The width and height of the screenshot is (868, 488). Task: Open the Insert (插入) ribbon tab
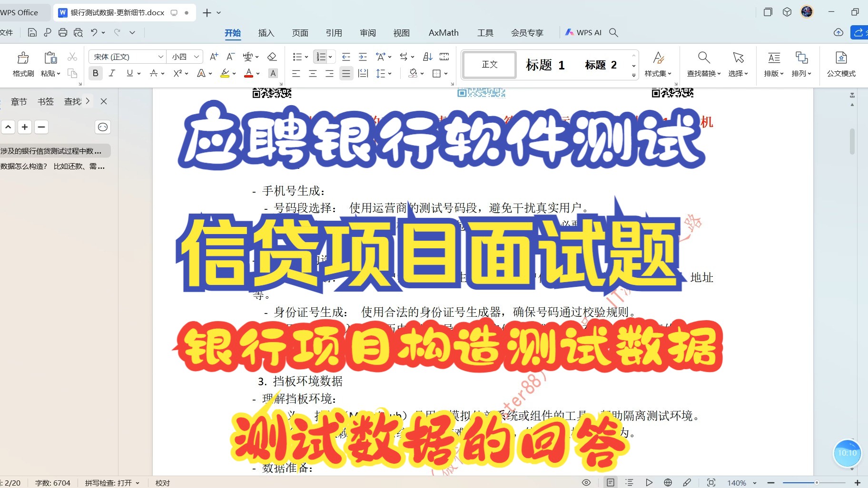266,32
